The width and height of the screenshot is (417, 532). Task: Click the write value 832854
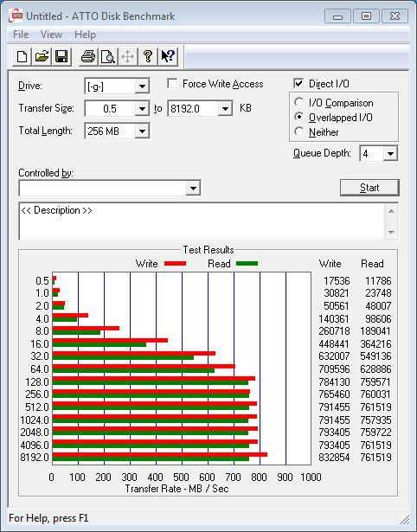point(334,458)
